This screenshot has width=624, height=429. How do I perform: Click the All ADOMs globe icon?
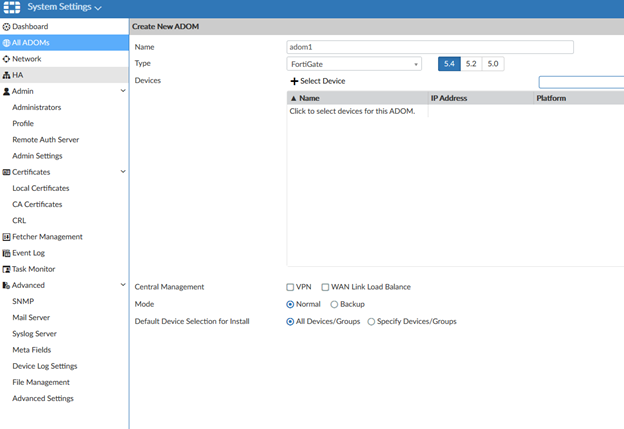pyautogui.click(x=6, y=42)
